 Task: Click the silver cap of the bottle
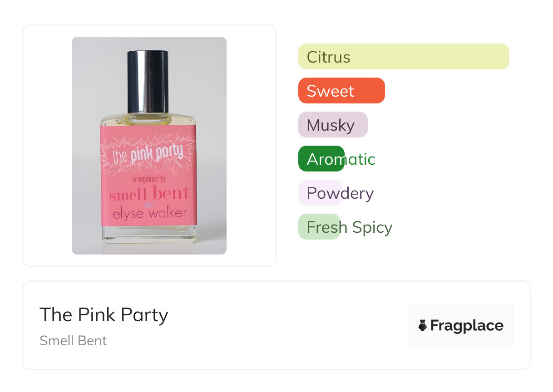coord(148,81)
